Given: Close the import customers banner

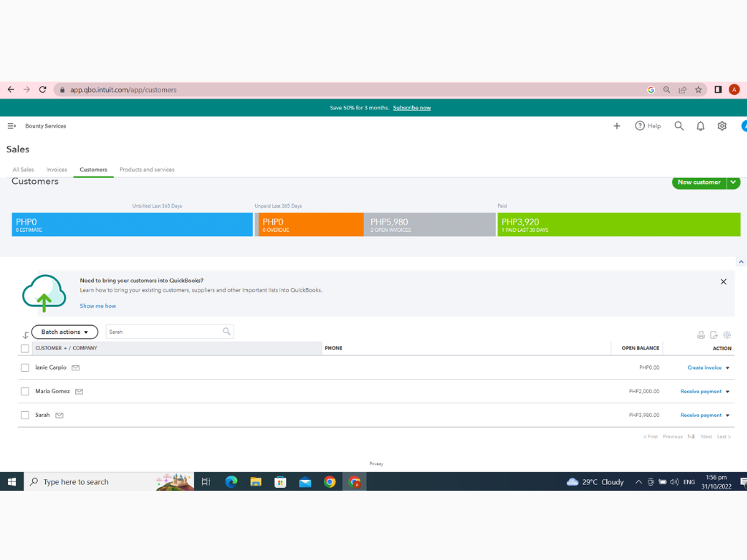Looking at the screenshot, I should coord(723,282).
